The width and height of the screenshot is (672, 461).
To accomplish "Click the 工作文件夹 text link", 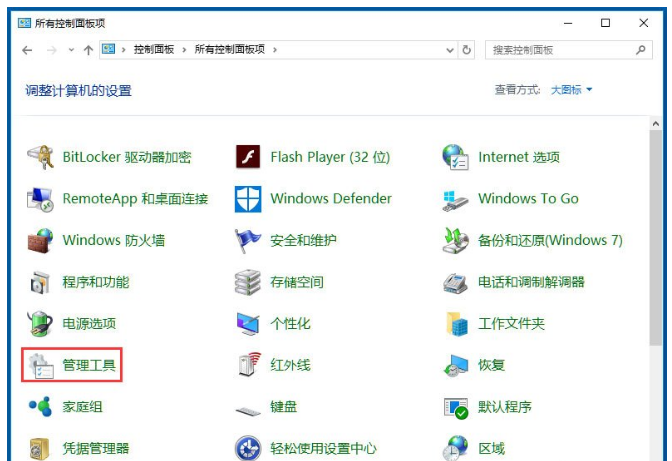I will (x=511, y=324).
